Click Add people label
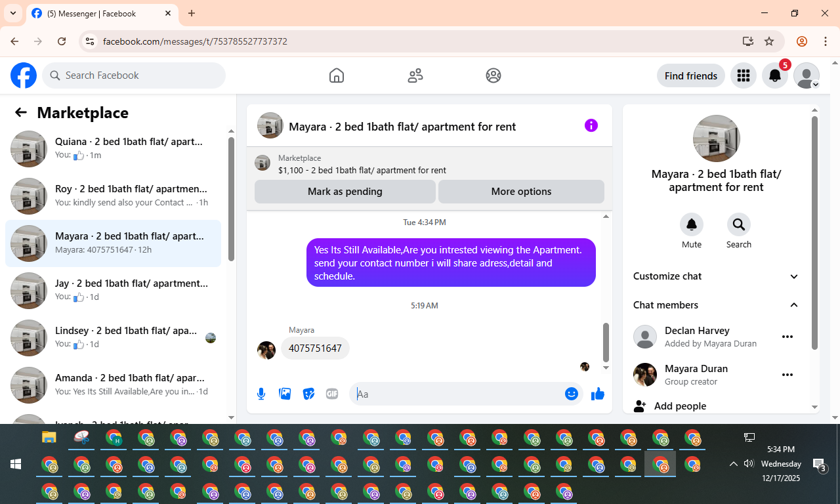 pos(681,406)
